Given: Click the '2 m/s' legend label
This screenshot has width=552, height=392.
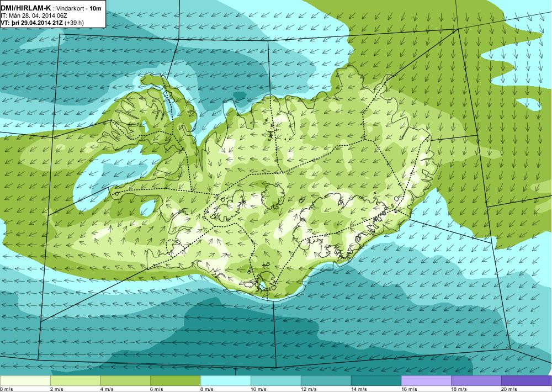Looking at the screenshot, I should (x=57, y=389).
